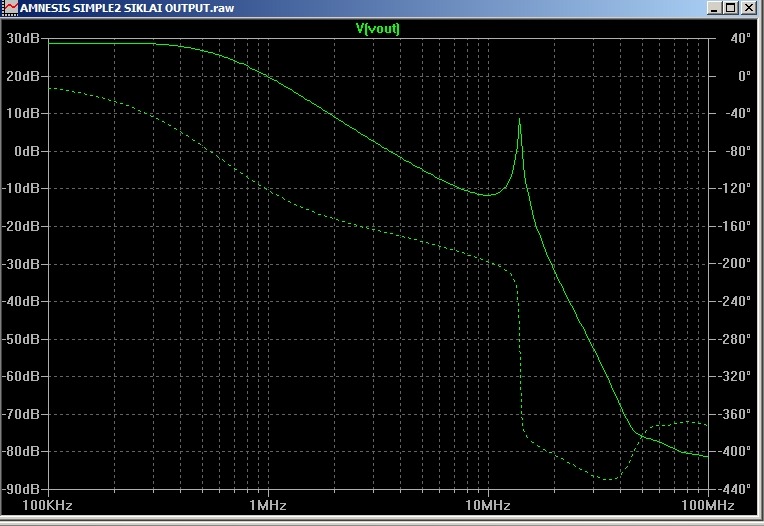
Task: Click the resonance peak of the magnitude trace
Action: pos(519,119)
